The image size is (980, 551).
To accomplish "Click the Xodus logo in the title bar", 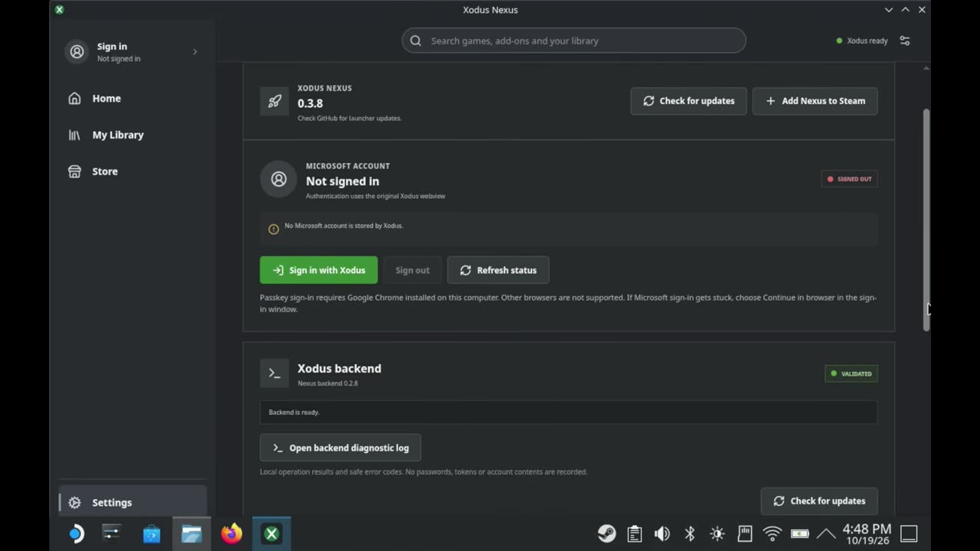I will point(60,10).
